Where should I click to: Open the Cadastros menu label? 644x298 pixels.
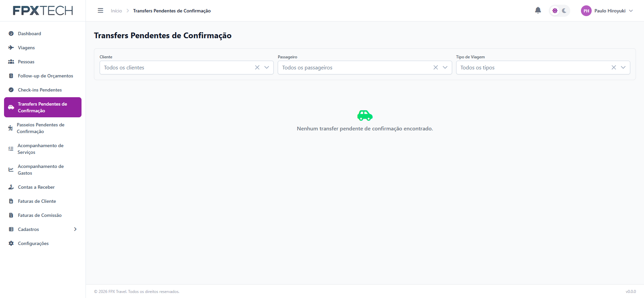click(29, 229)
